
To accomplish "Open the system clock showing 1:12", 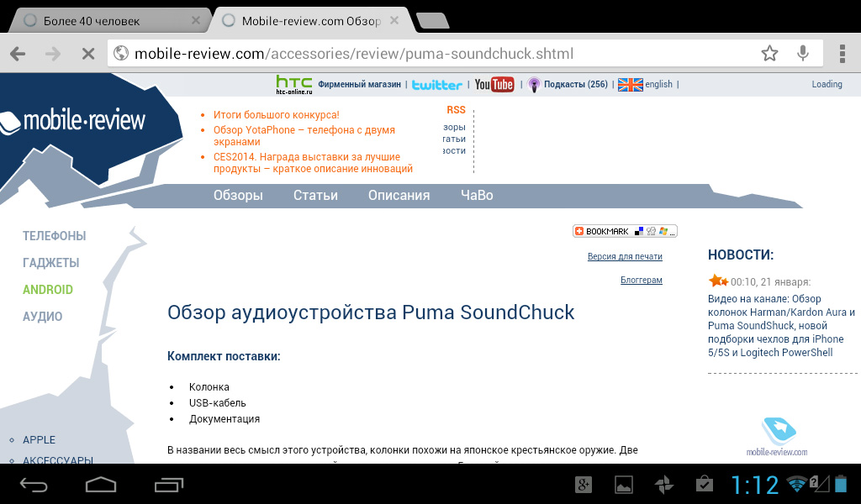I will pos(755,485).
